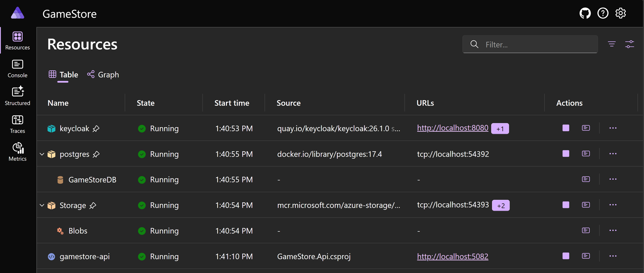644x273 pixels.
Task: Collapse the Storage row children
Action: [x=42, y=205]
